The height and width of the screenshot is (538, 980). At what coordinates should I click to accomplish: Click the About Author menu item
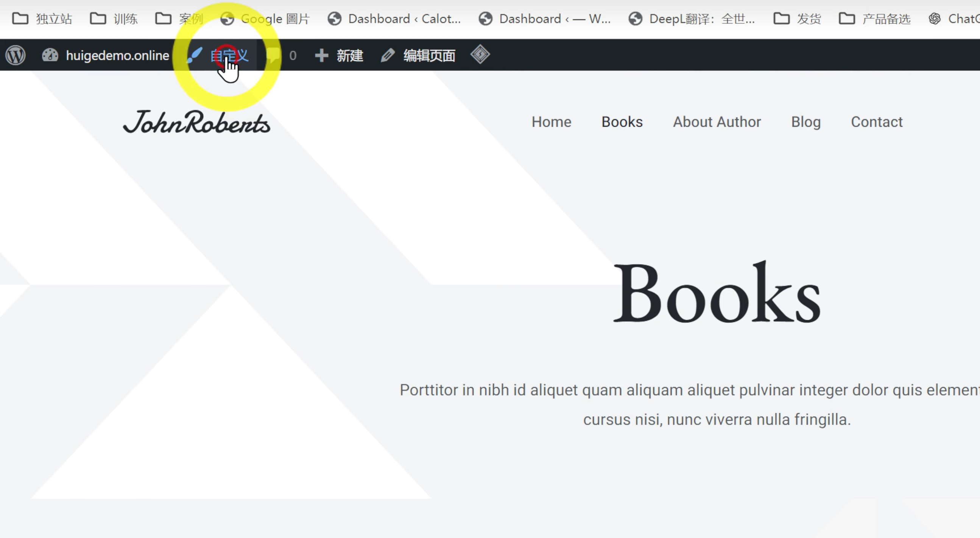click(717, 121)
